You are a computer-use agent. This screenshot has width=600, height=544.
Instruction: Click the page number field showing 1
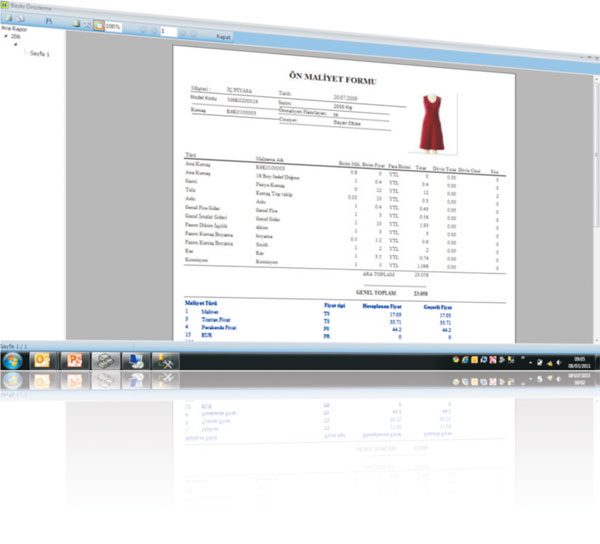(x=169, y=32)
